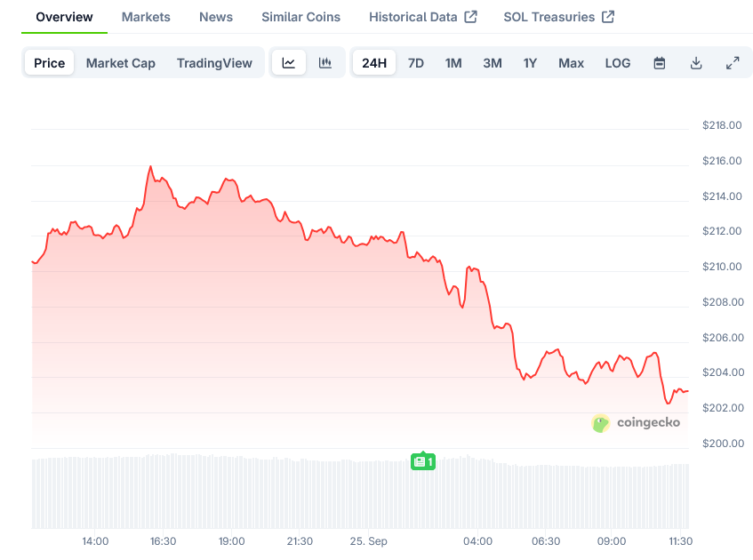Click the 25. Sep date axis label

(x=368, y=541)
